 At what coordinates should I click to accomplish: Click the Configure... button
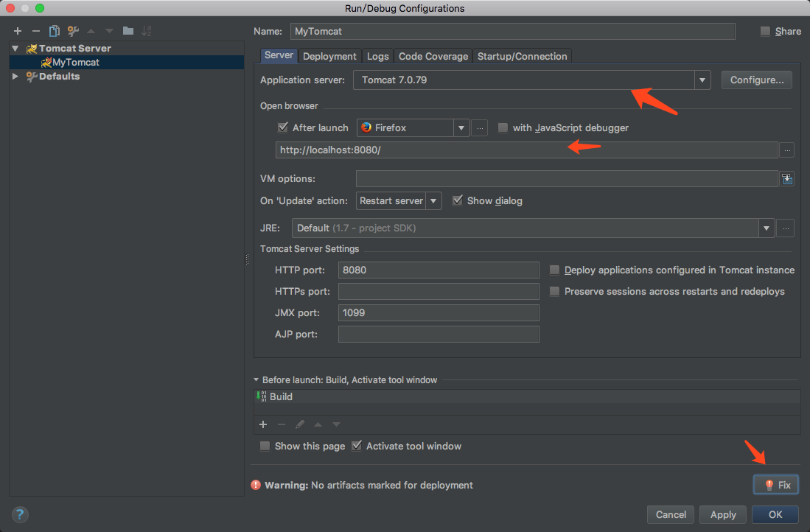[x=756, y=80]
